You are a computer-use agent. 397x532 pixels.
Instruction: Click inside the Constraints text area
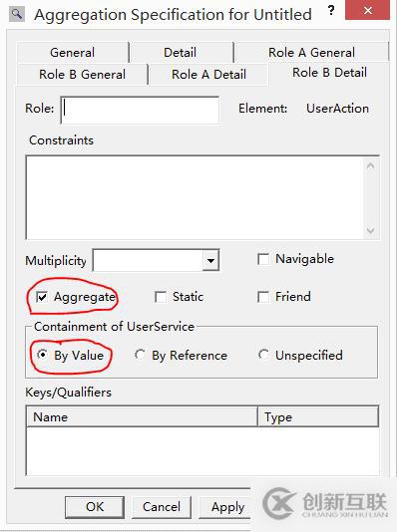coord(195,197)
